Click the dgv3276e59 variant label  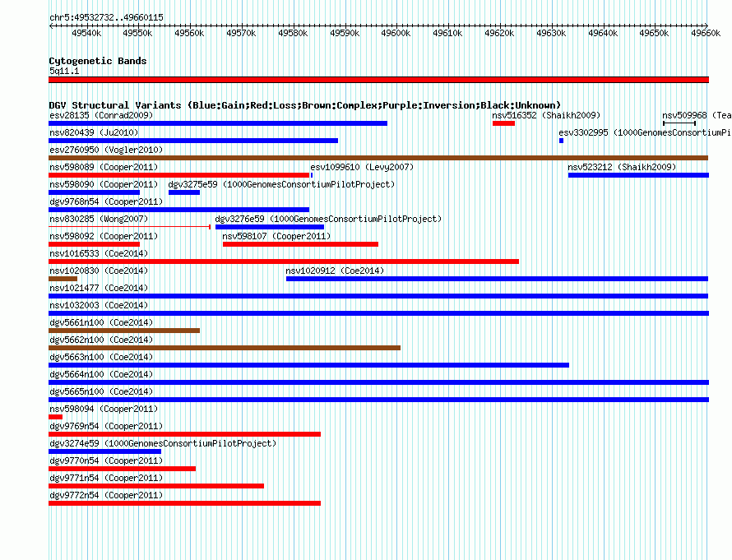328,219
